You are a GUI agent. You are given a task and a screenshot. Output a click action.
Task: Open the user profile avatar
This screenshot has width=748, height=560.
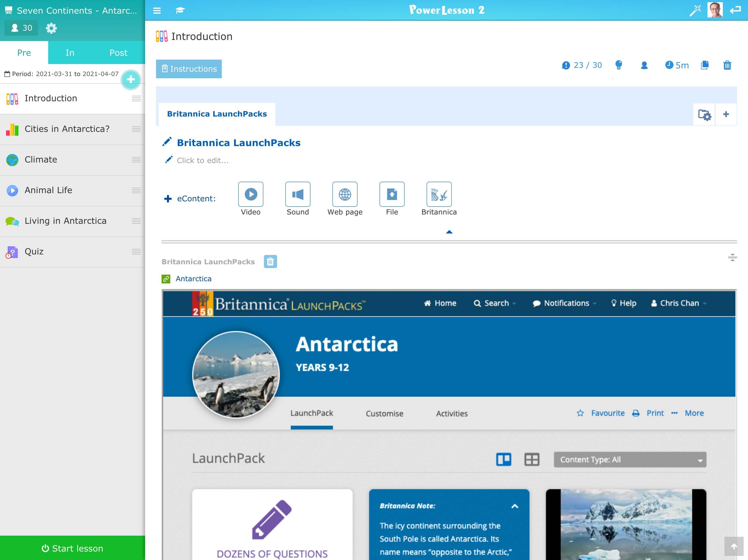[x=715, y=10]
